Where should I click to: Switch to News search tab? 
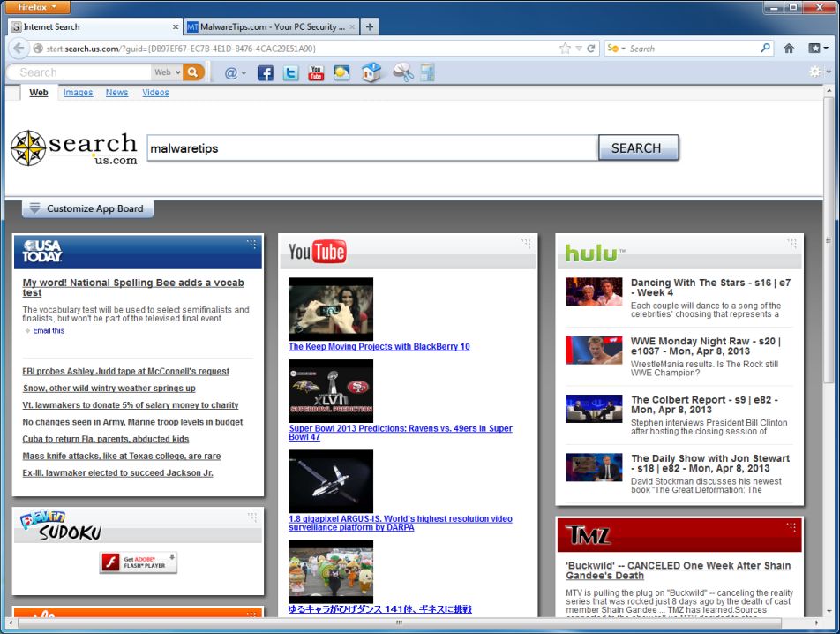click(116, 92)
